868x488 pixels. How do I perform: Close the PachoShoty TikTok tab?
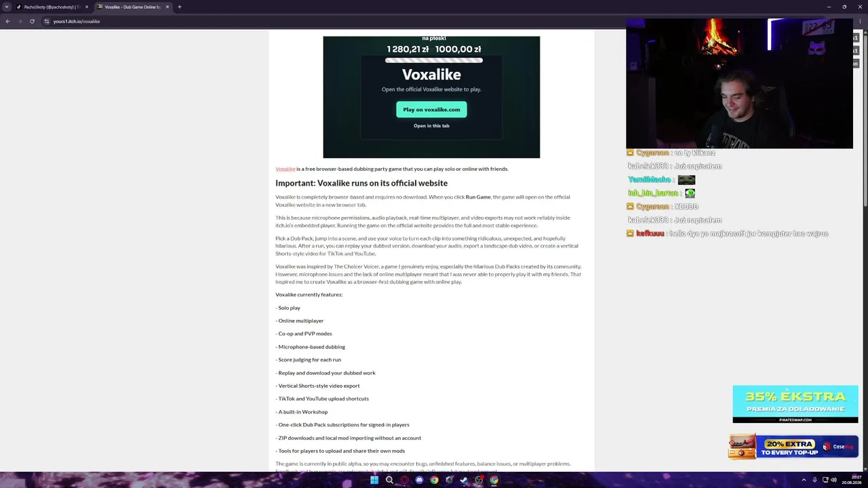click(x=87, y=7)
